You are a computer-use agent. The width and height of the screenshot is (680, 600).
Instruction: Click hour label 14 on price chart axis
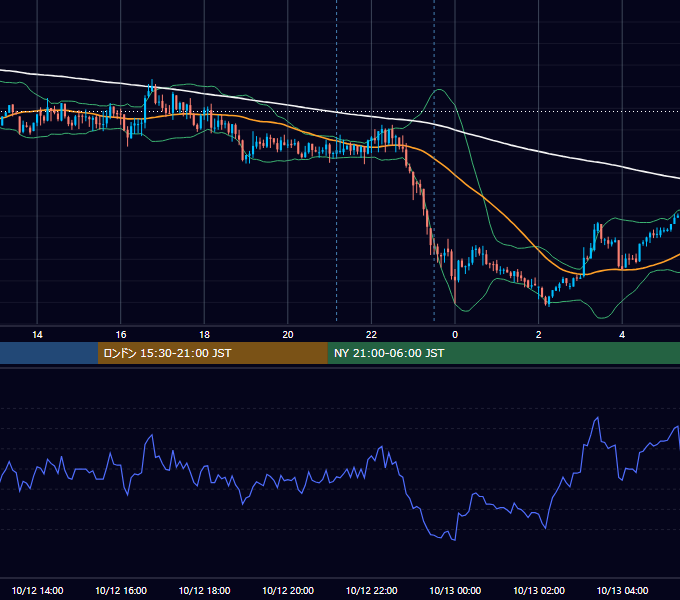[37, 335]
